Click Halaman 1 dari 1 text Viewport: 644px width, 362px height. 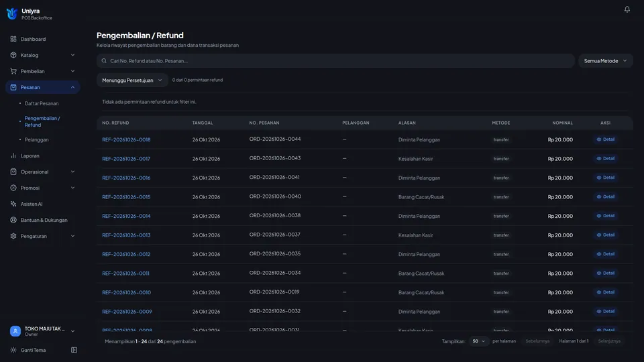[574, 341]
